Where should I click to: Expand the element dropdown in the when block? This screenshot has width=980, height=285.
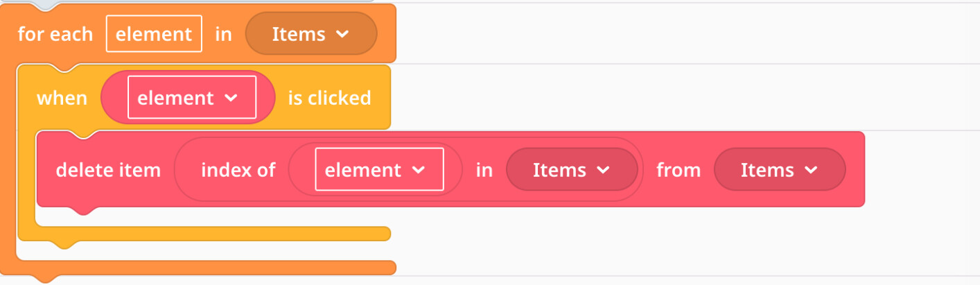click(191, 98)
